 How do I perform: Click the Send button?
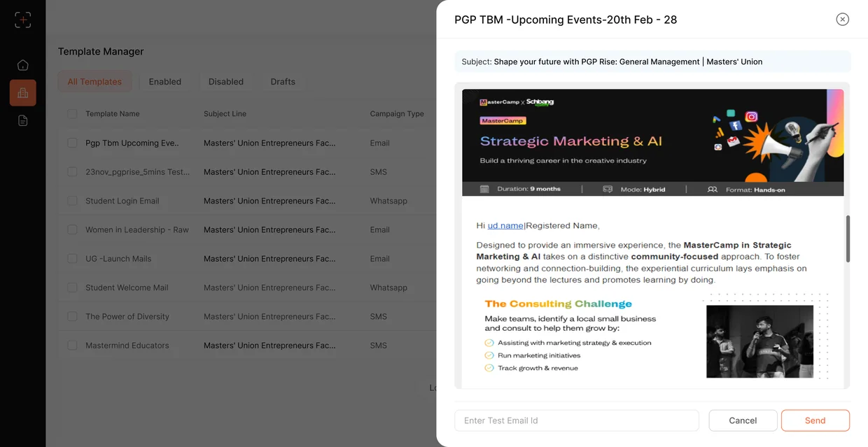pos(815,420)
